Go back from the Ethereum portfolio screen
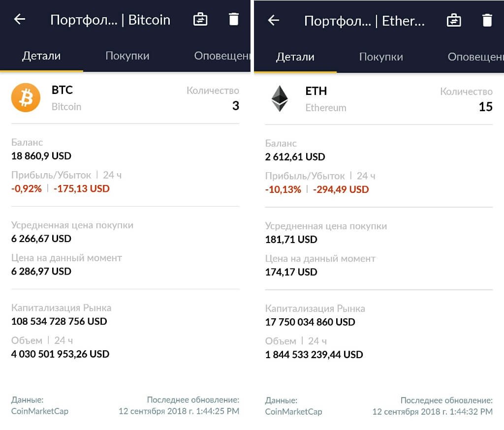This screenshot has width=504, height=430. pos(273,20)
